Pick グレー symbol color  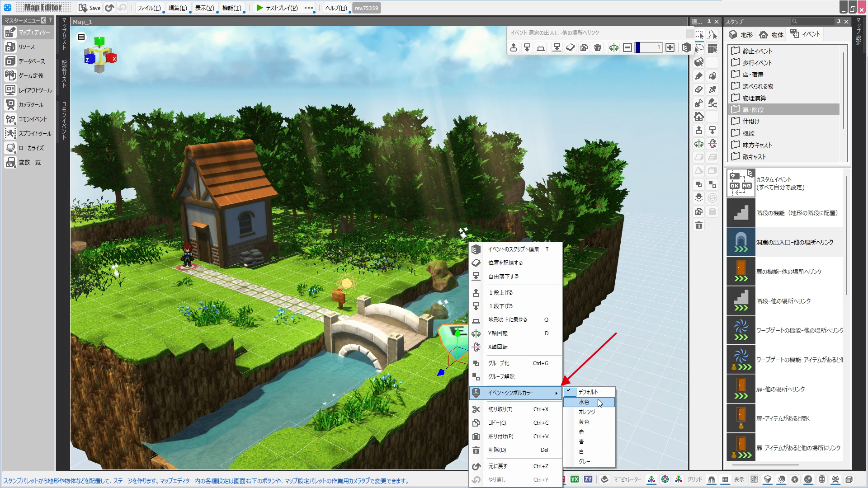589,461
